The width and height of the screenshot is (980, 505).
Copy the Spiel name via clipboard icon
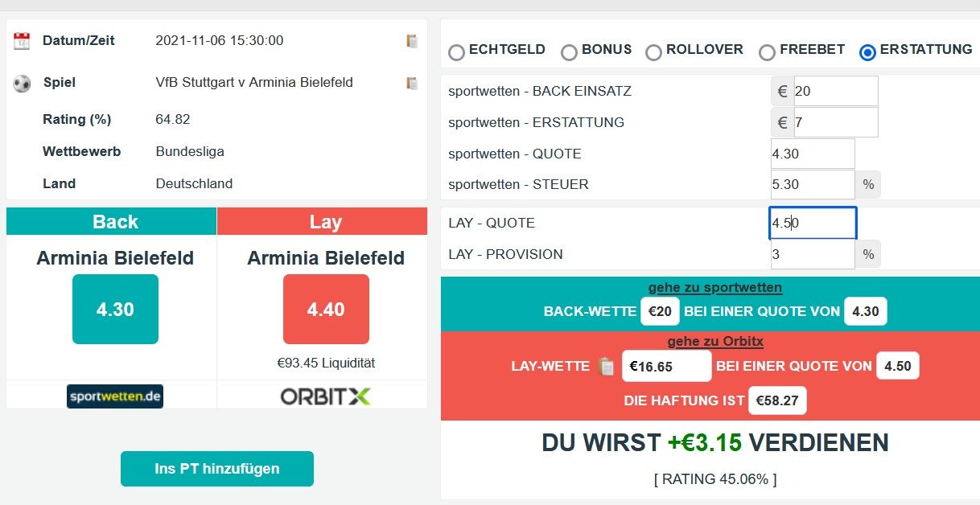click(412, 83)
